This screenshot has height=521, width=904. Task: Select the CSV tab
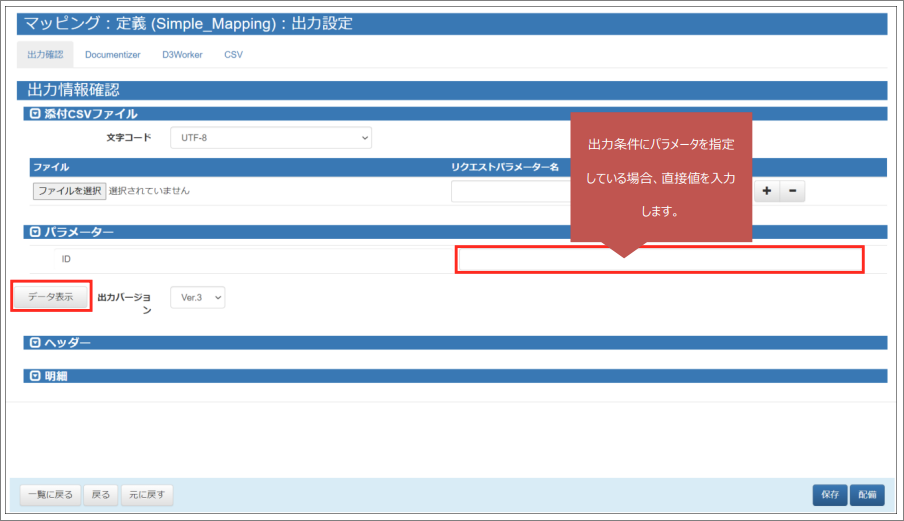coord(233,55)
